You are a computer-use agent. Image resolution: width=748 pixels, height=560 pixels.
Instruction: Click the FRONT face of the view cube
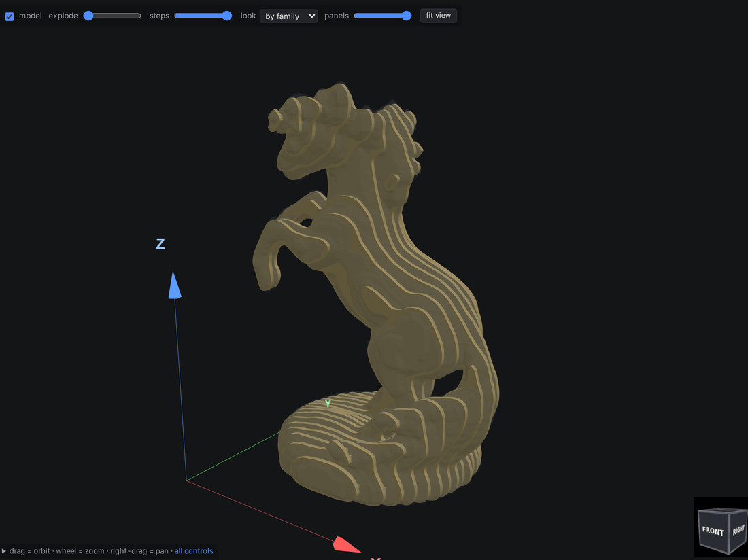713,532
